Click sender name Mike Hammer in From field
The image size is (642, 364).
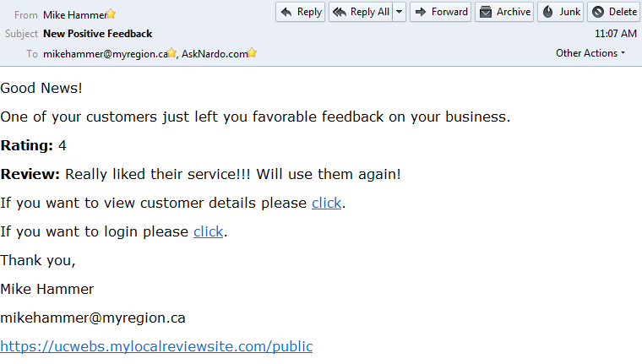[74, 14]
